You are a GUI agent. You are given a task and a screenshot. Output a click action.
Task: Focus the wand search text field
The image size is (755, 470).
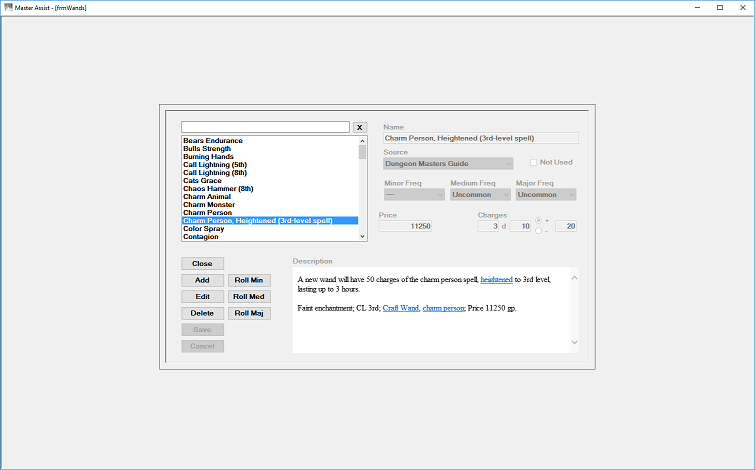pos(265,127)
